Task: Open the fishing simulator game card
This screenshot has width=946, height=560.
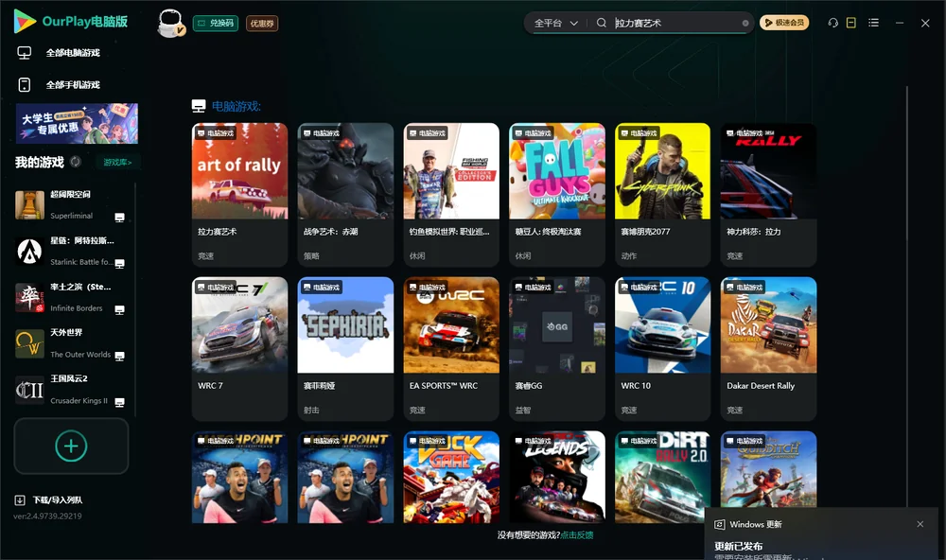Action: [x=451, y=194]
